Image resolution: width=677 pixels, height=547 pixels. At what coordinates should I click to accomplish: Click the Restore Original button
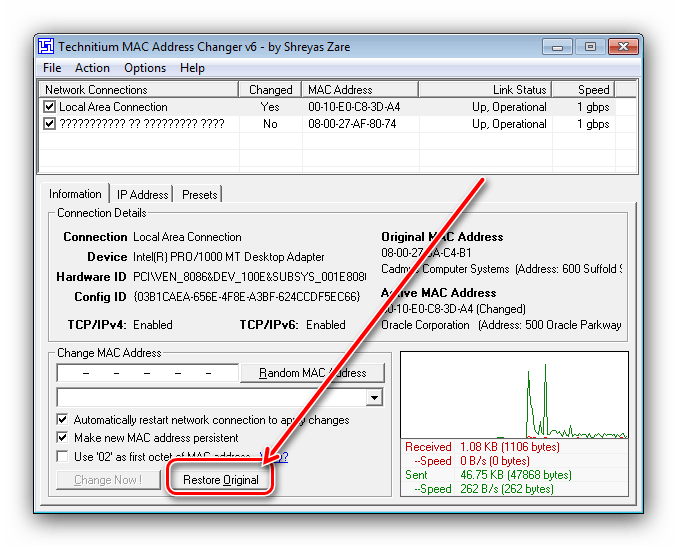[221, 480]
